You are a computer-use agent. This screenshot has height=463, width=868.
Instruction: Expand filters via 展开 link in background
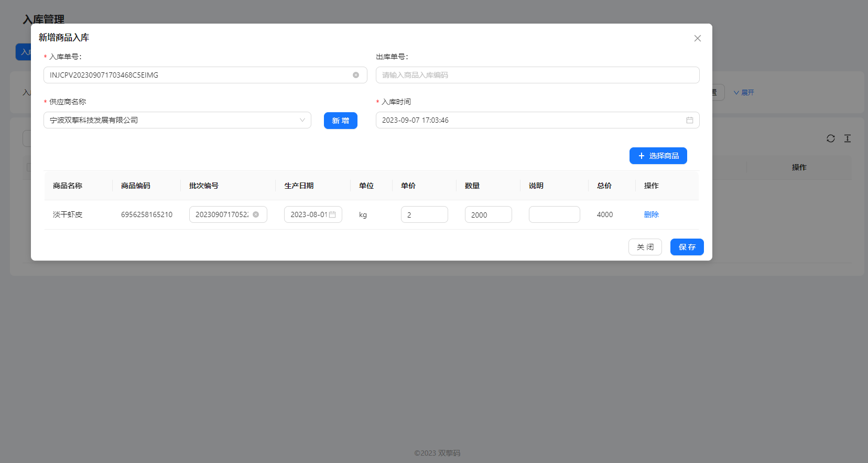pyautogui.click(x=744, y=92)
